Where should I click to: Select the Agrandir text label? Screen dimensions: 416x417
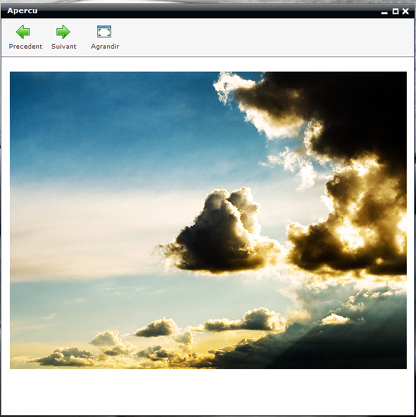[105, 46]
